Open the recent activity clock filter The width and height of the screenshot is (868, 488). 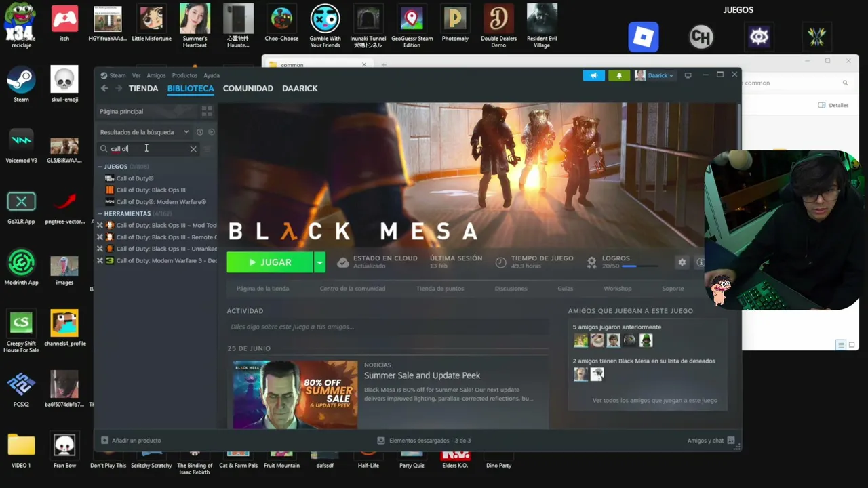coord(199,132)
